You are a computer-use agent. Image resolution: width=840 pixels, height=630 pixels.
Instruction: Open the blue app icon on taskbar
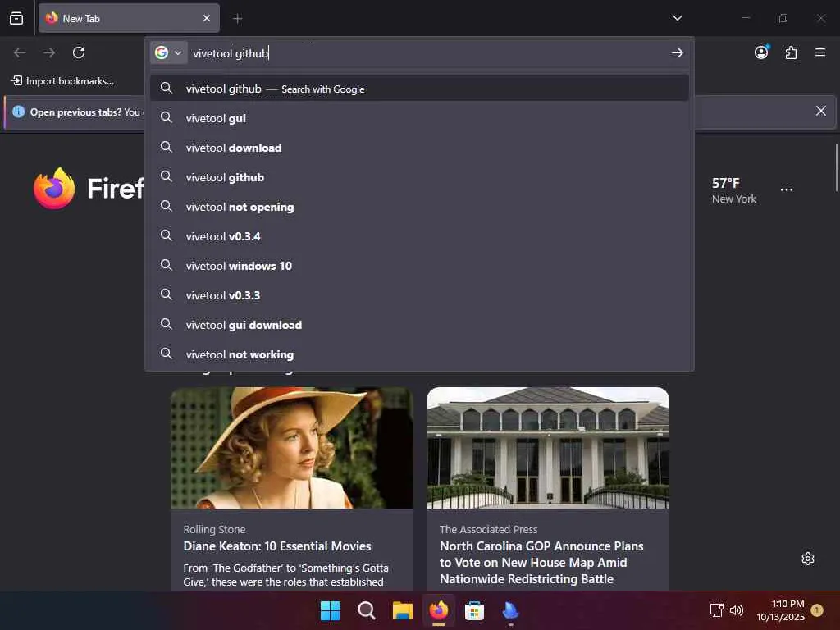tap(510, 610)
